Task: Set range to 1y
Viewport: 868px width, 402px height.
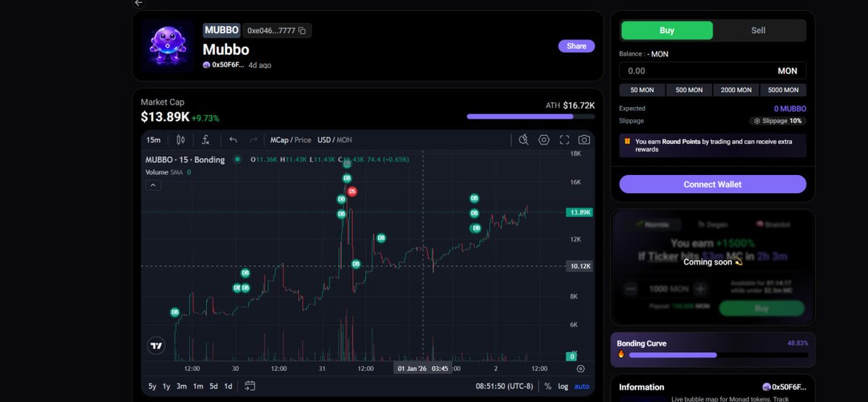Action: [166, 386]
